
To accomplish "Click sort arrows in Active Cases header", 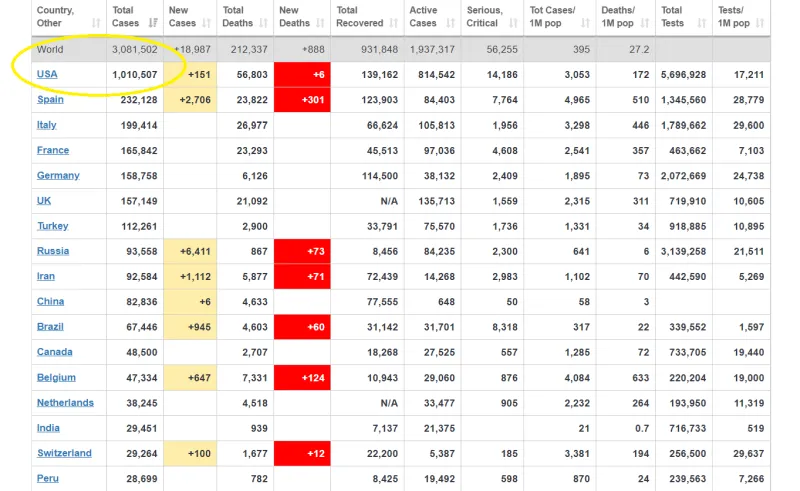I will tap(450, 22).
